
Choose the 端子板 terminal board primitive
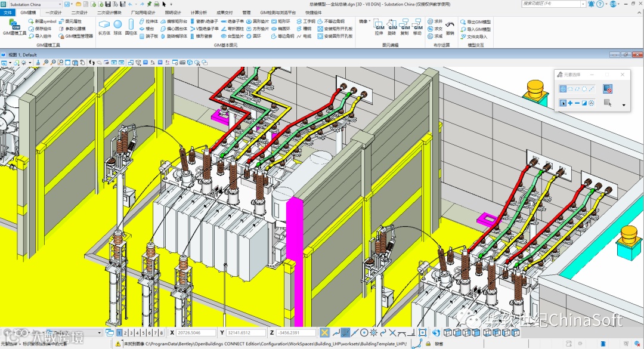pos(148,36)
